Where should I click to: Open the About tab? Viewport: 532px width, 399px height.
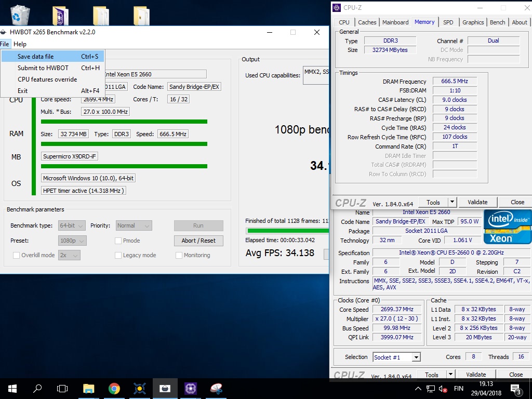[520, 22]
